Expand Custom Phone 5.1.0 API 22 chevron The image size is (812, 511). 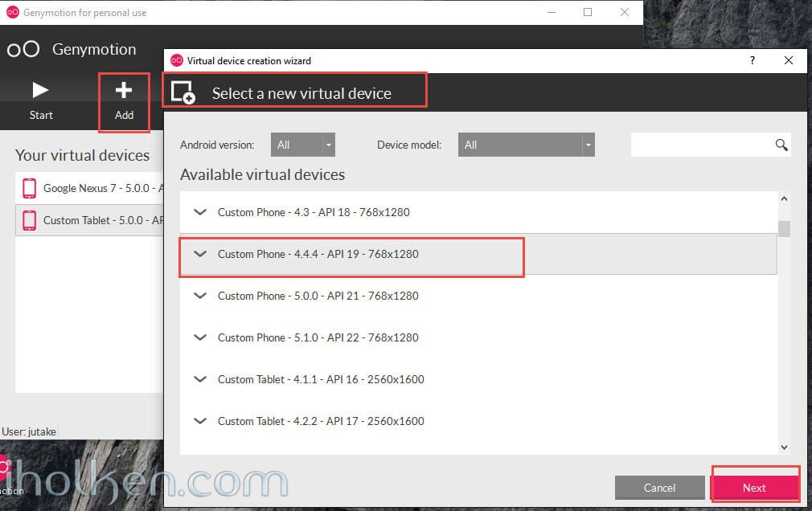pos(200,337)
